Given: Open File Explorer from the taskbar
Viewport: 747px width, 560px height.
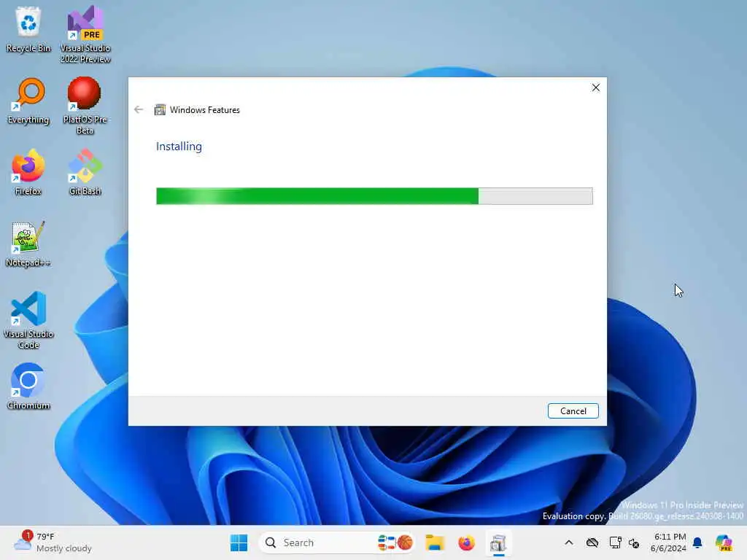Looking at the screenshot, I should click(435, 542).
